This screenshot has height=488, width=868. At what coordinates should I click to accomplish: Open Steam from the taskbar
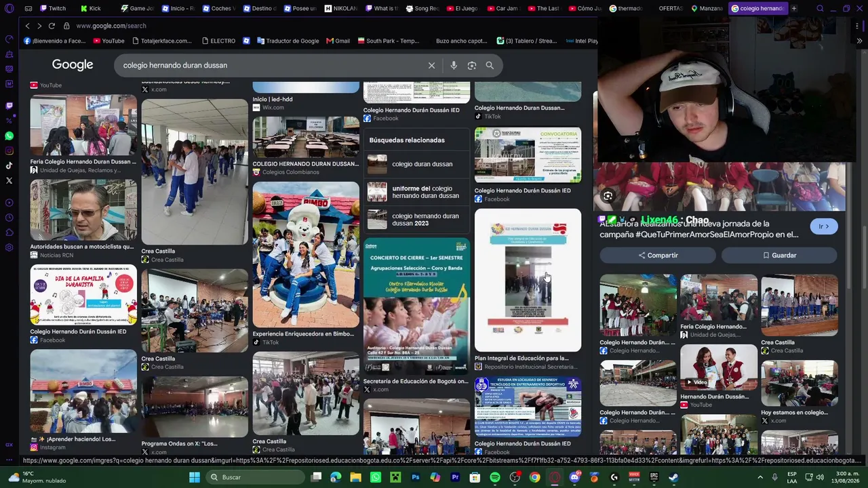[x=673, y=477]
